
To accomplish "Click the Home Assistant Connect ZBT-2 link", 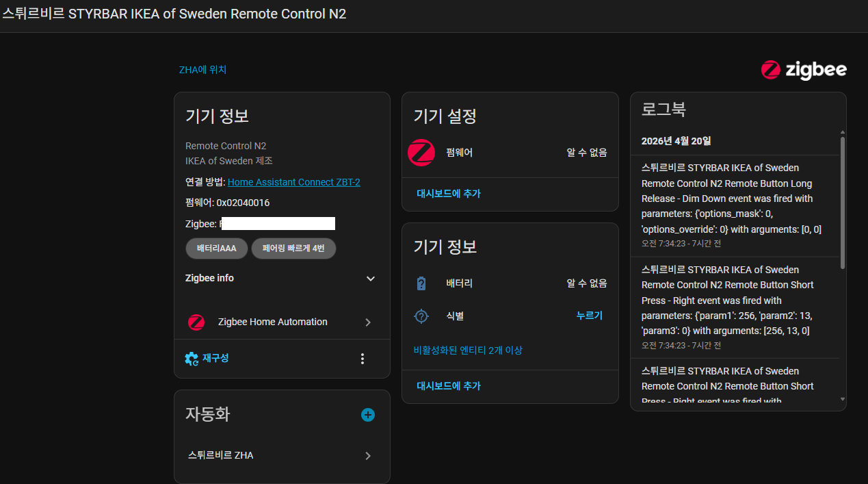I will [x=293, y=181].
